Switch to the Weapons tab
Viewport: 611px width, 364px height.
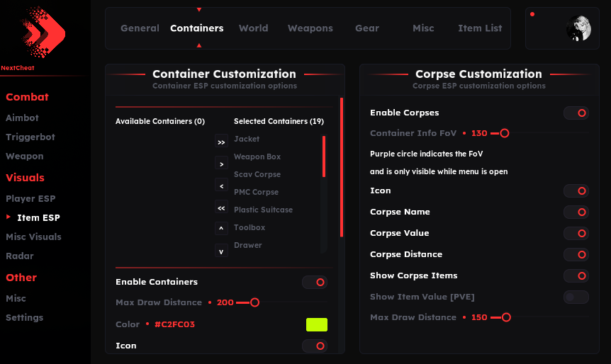pyautogui.click(x=310, y=28)
